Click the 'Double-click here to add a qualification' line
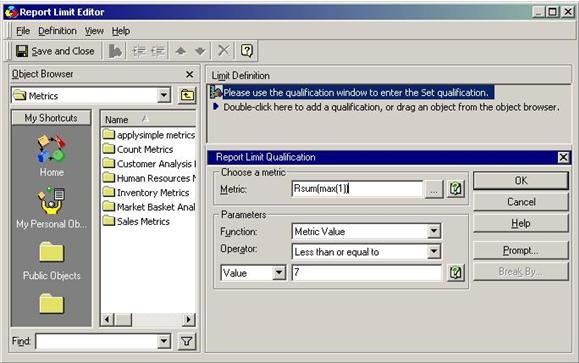This screenshot has height=363, width=579. [x=391, y=107]
